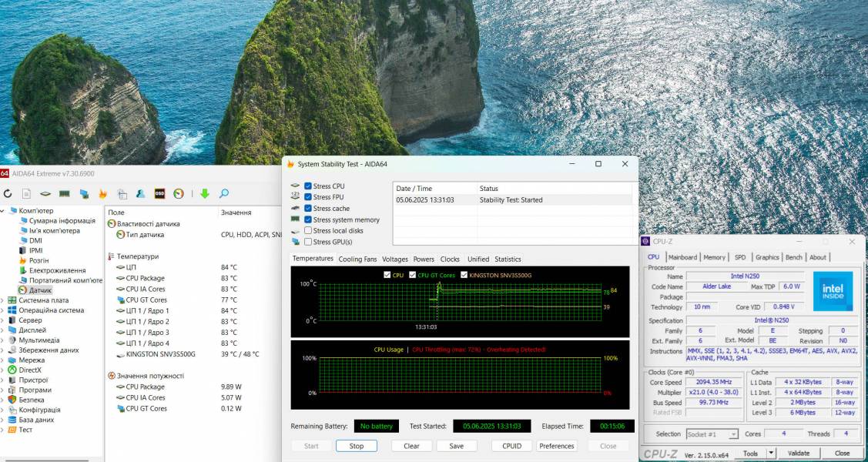Open Preferences in stability test

[556, 446]
